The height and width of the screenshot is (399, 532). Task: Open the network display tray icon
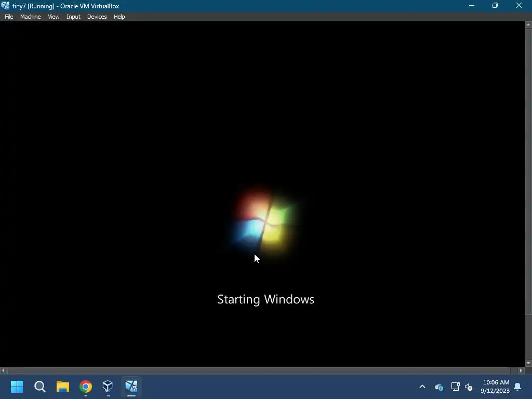[455, 387]
